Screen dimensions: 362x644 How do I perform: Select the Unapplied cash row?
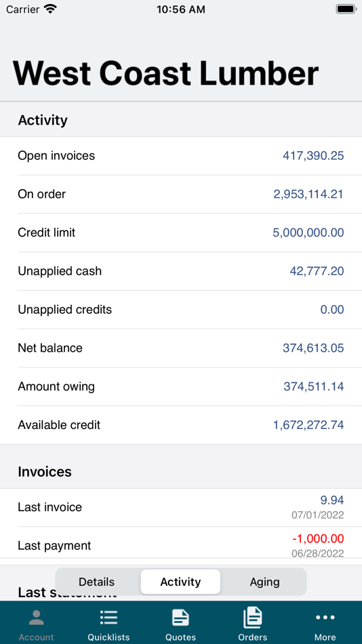[x=181, y=271]
